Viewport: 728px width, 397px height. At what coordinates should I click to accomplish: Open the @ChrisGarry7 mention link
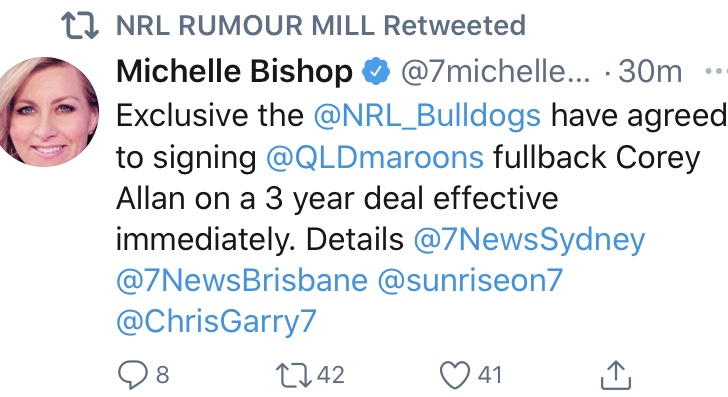coord(216,322)
